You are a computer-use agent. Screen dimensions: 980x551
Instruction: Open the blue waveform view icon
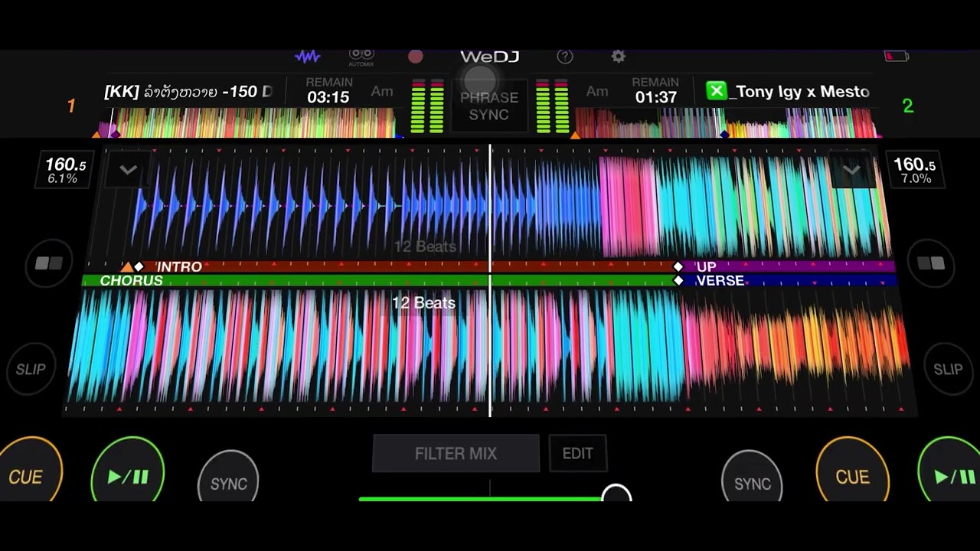point(308,57)
